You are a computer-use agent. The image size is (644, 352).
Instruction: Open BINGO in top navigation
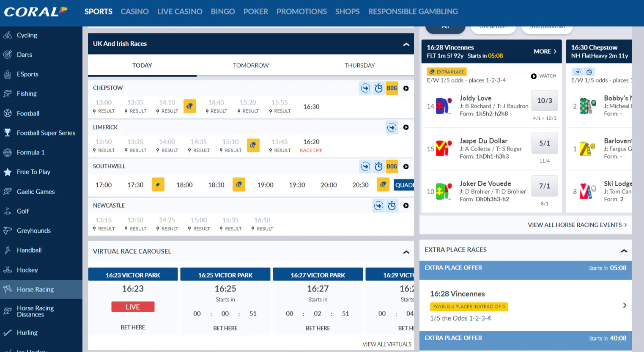coord(223,11)
